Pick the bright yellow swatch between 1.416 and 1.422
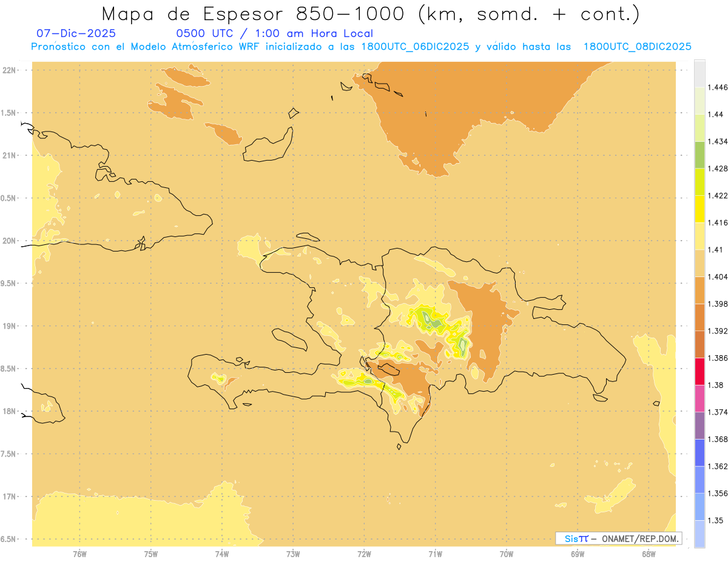 click(699, 209)
